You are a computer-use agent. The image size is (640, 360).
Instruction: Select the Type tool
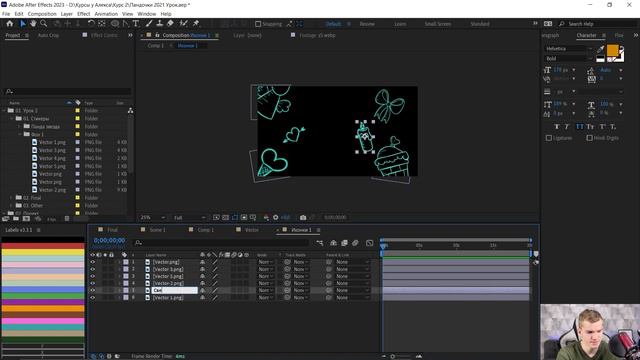pyautogui.click(x=136, y=24)
